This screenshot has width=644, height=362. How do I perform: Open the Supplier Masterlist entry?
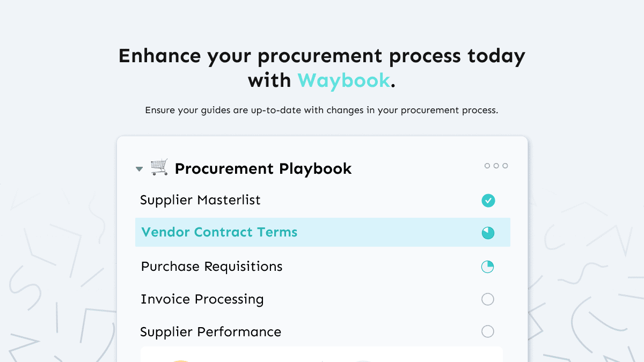(x=200, y=200)
